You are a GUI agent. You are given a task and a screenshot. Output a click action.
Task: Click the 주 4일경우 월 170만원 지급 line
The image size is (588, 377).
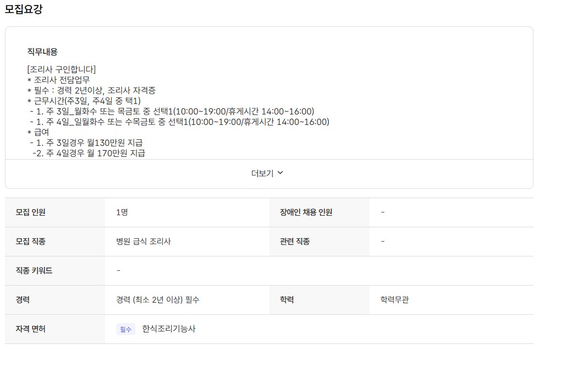point(89,153)
